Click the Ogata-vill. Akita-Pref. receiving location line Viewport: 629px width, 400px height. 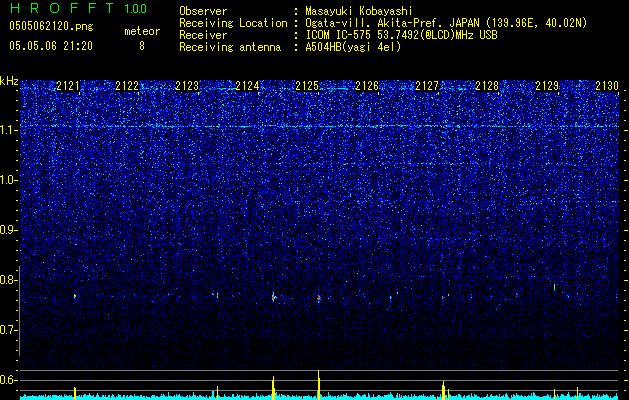point(446,23)
